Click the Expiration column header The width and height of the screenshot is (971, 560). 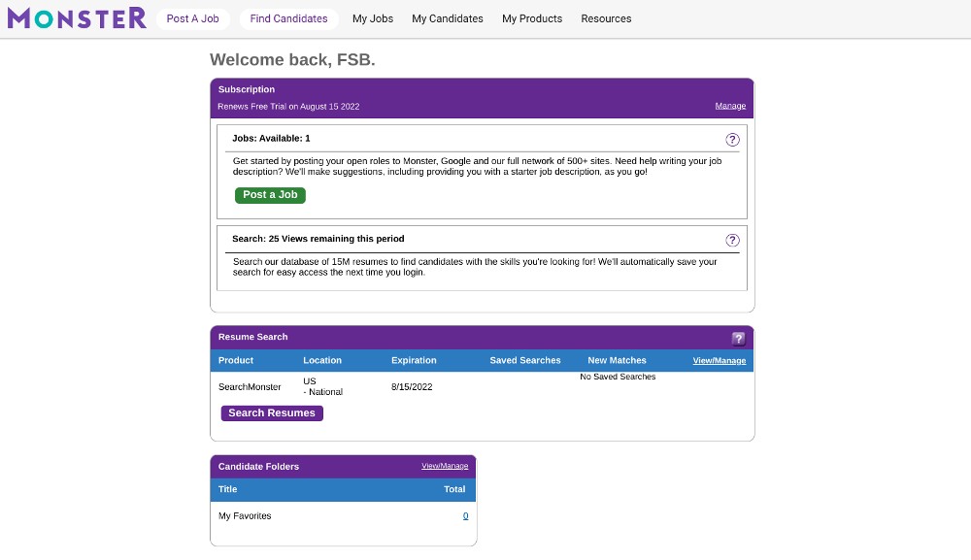point(414,360)
